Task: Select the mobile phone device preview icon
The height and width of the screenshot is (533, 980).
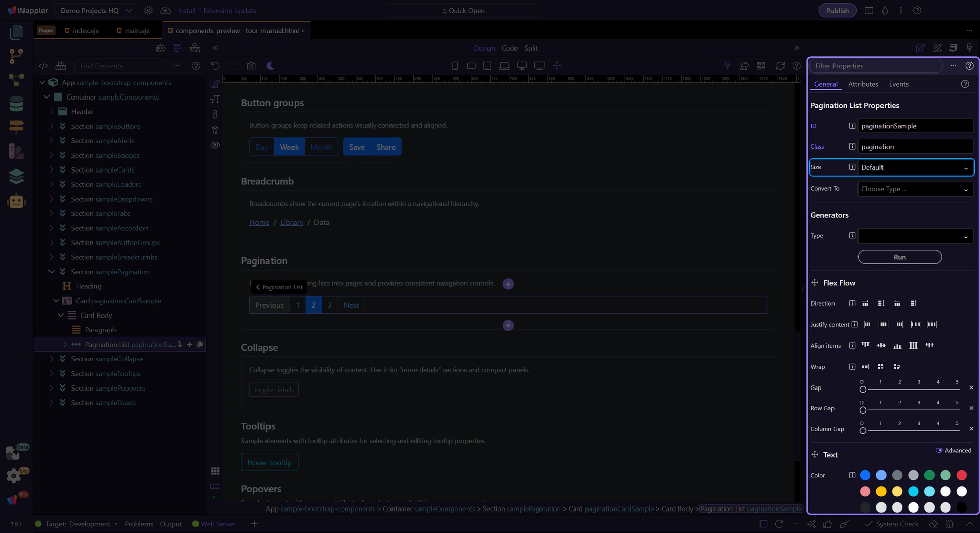Action: click(x=455, y=66)
